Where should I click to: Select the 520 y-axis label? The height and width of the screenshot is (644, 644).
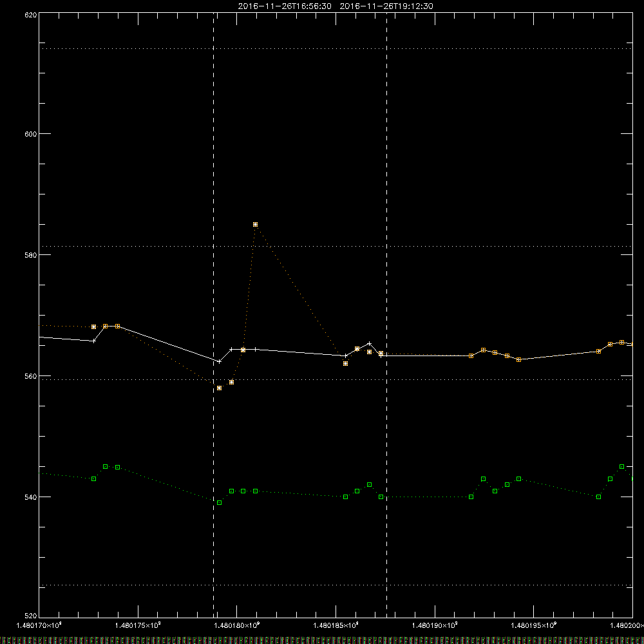pyautogui.click(x=31, y=616)
